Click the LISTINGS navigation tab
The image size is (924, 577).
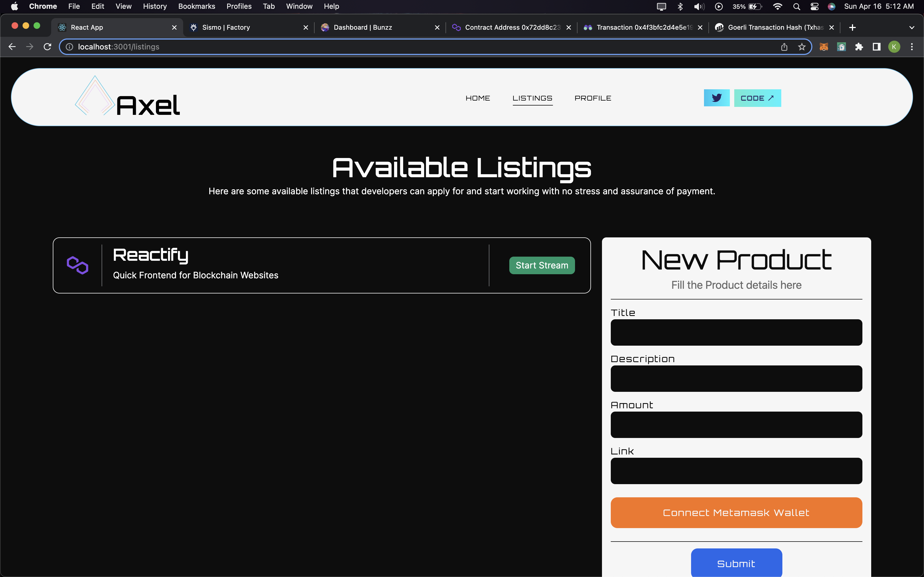(532, 98)
